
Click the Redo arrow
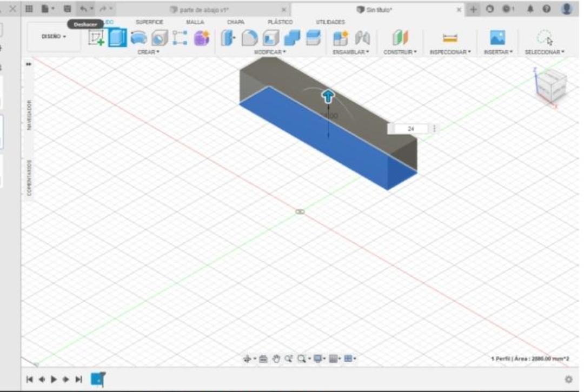(x=103, y=9)
